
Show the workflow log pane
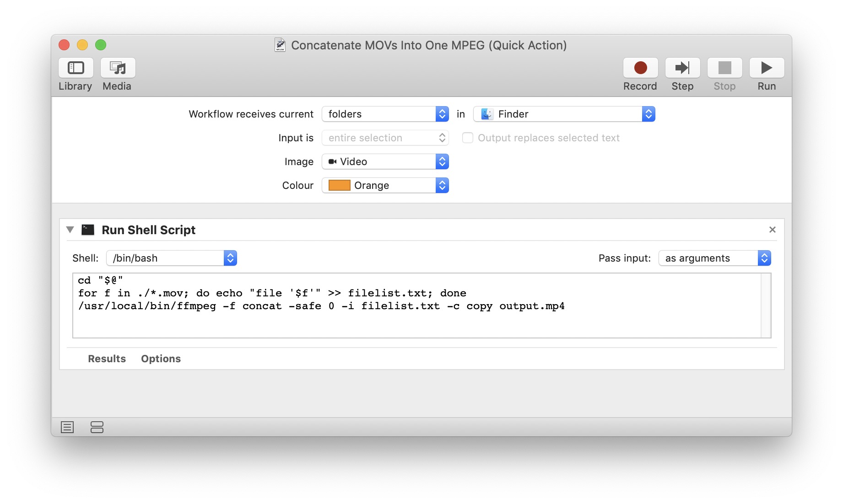(x=67, y=427)
